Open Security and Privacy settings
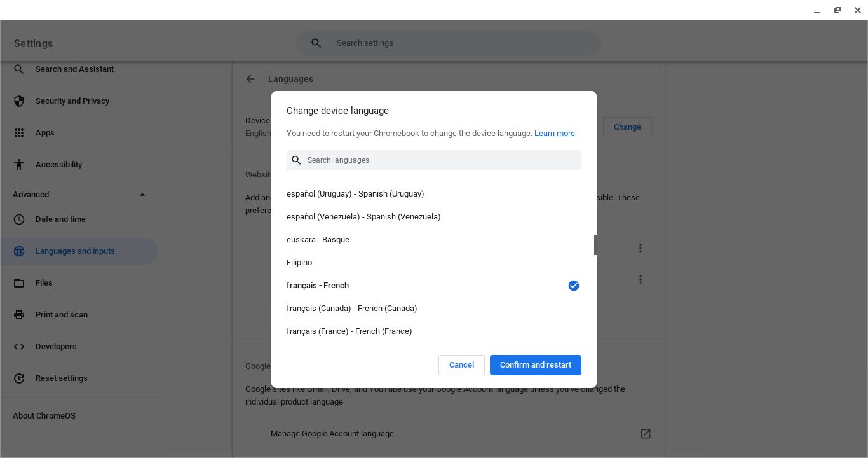Viewport: 868px width, 458px height. pyautogui.click(x=72, y=101)
